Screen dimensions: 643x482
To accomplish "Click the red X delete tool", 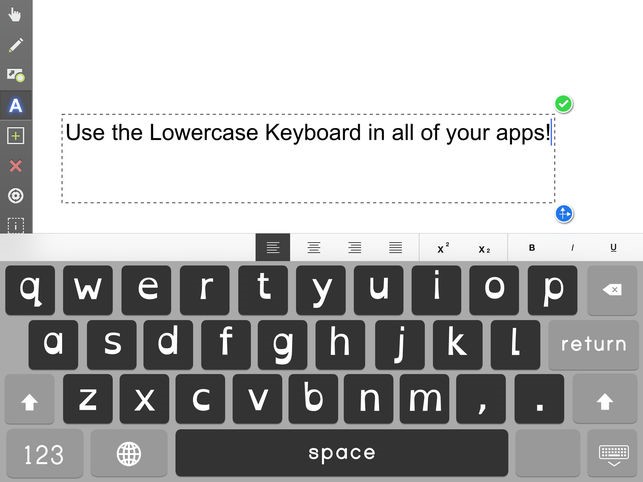I will pos(16,166).
